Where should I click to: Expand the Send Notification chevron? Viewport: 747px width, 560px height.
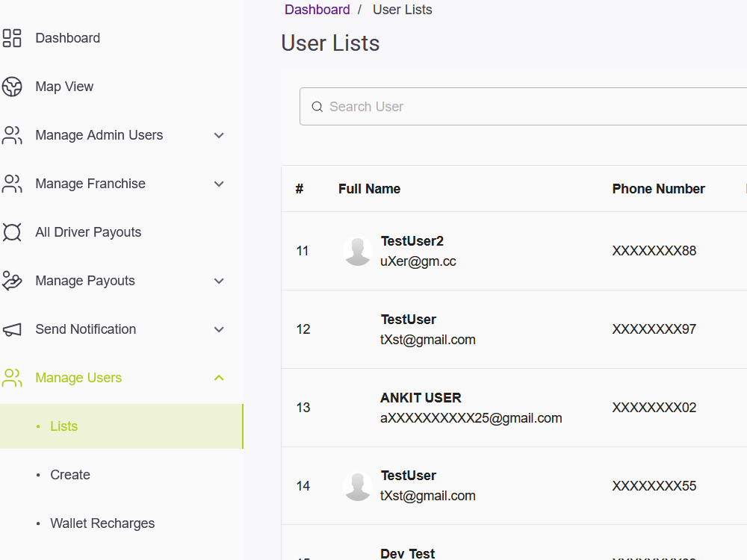pos(219,330)
